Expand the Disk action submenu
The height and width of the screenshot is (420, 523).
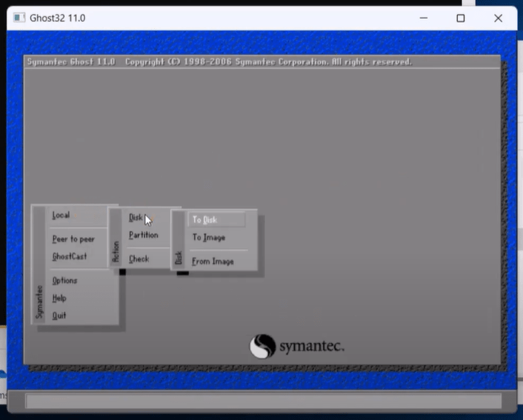[x=136, y=218]
